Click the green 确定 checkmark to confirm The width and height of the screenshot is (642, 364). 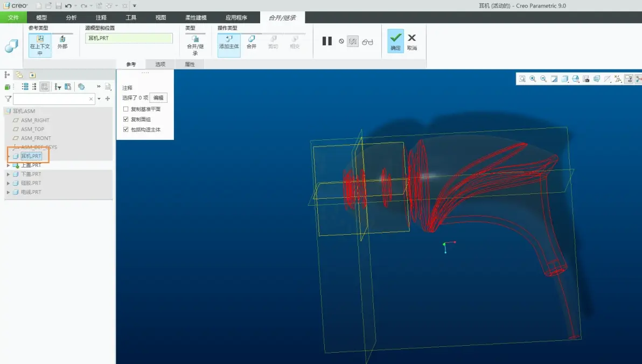point(395,40)
